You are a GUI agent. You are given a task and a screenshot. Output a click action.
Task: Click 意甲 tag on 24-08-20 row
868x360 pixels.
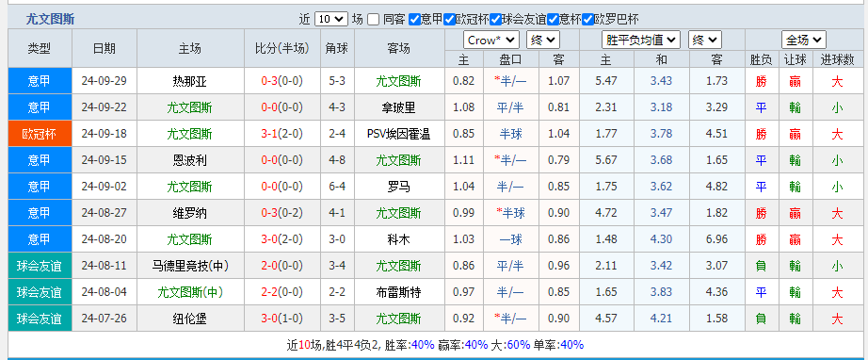click(40, 239)
